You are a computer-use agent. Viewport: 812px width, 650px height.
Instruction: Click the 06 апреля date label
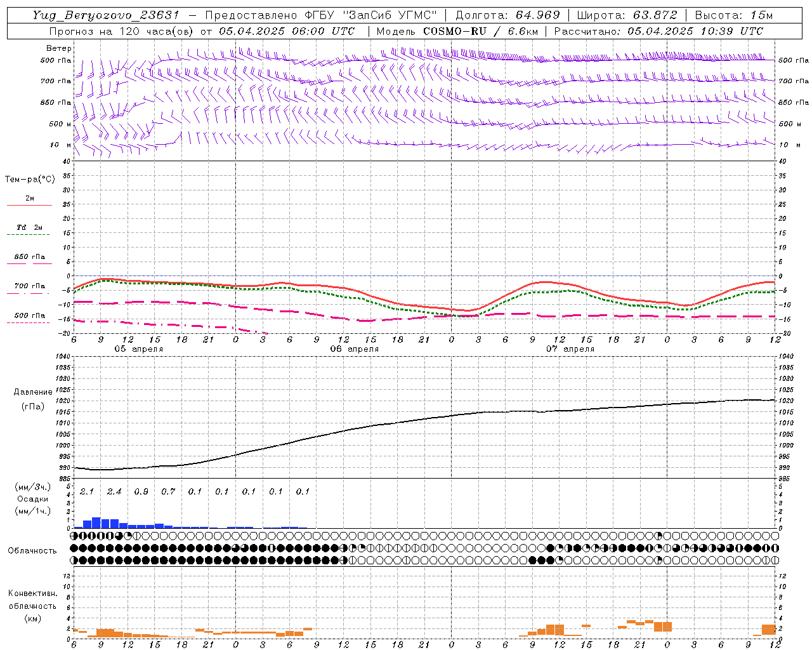[355, 349]
